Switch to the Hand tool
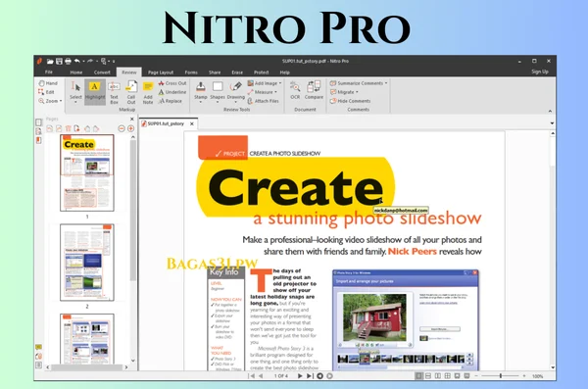This screenshot has width=588, height=389. [48, 83]
